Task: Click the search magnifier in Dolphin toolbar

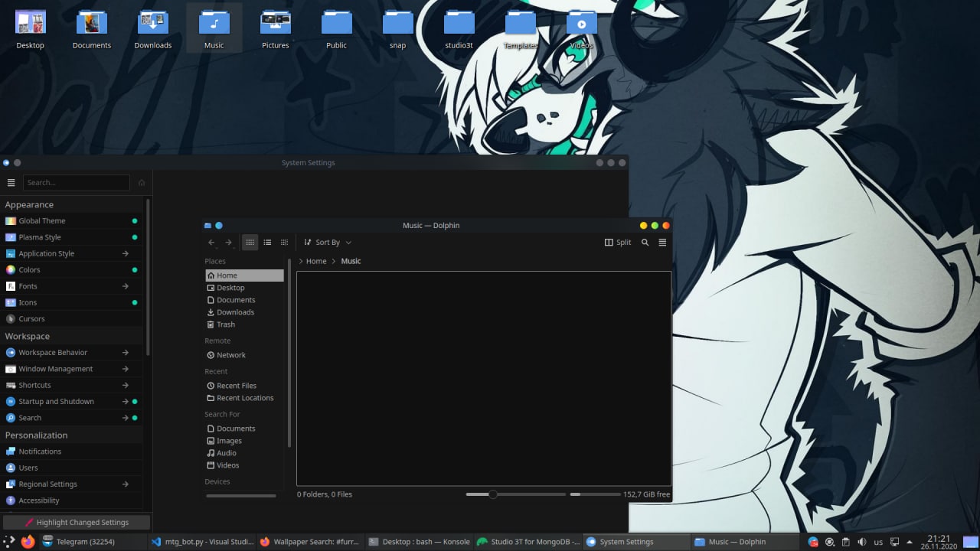Action: pyautogui.click(x=645, y=243)
